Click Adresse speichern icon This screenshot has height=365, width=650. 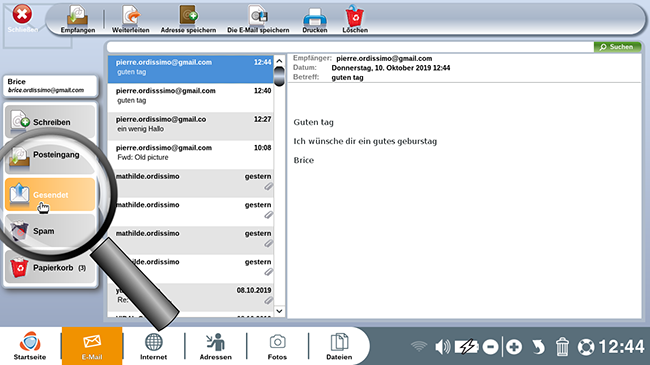point(188,19)
